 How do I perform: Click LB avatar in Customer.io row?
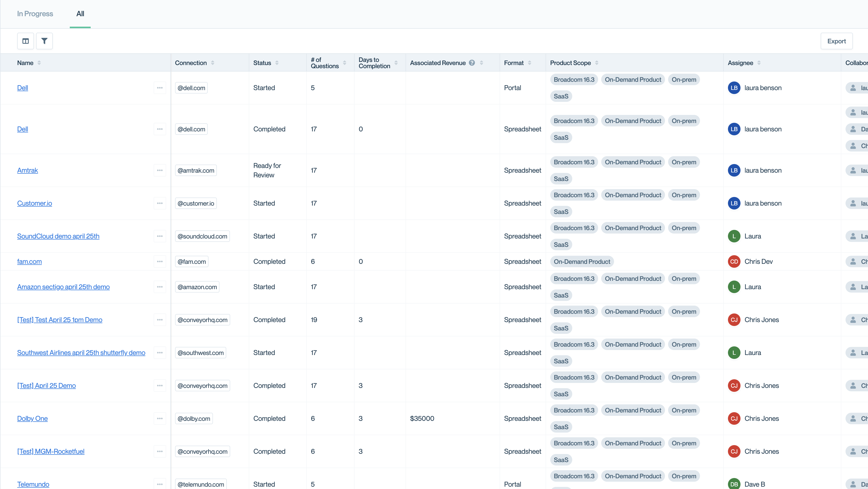coord(734,203)
